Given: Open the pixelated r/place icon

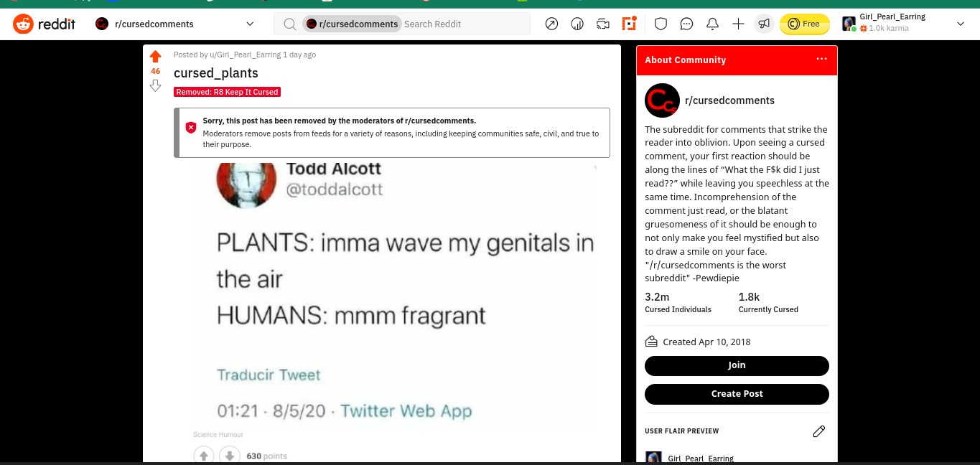Looking at the screenshot, I should coord(629,24).
